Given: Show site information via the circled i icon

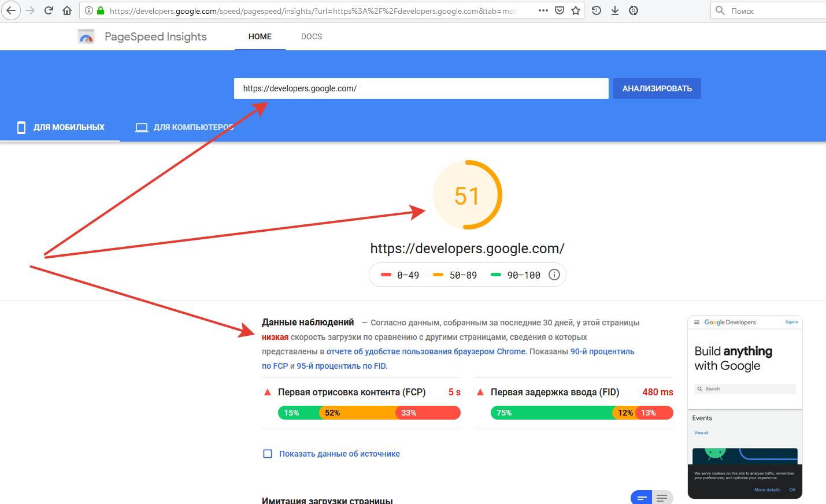Looking at the screenshot, I should click(89, 10).
